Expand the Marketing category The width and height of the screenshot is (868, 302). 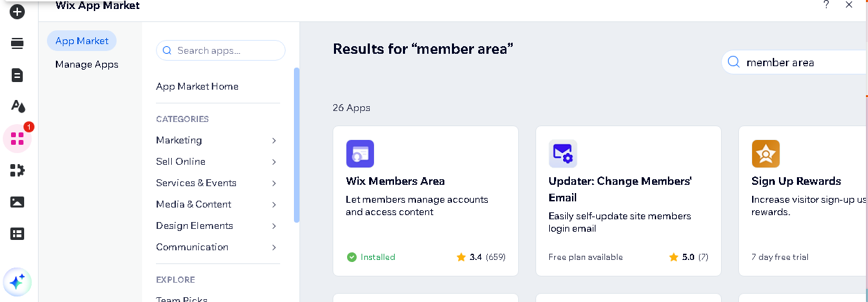[274, 141]
